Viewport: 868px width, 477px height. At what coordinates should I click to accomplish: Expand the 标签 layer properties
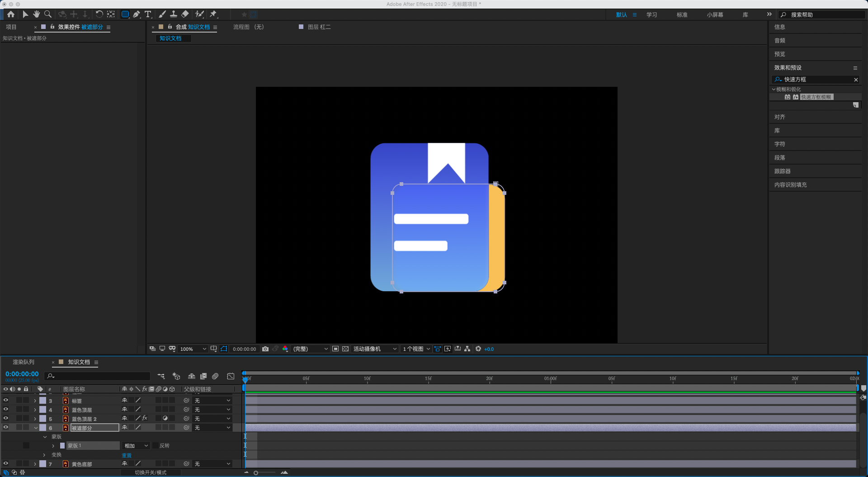tap(35, 401)
